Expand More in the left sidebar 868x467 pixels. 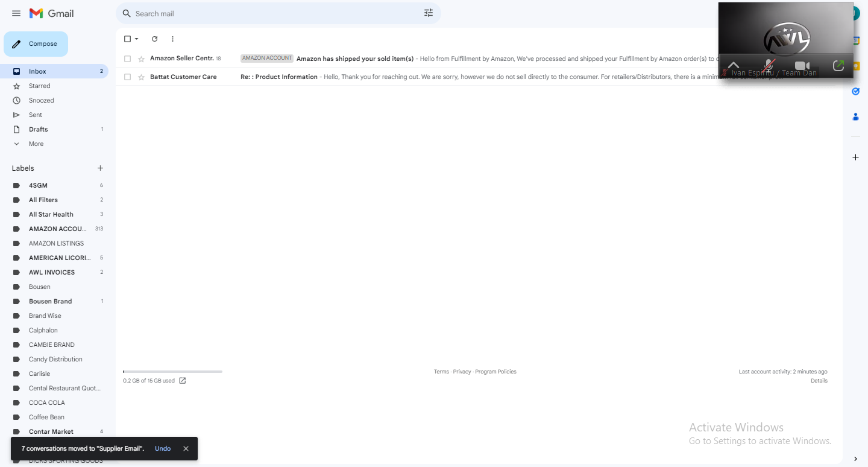click(36, 144)
